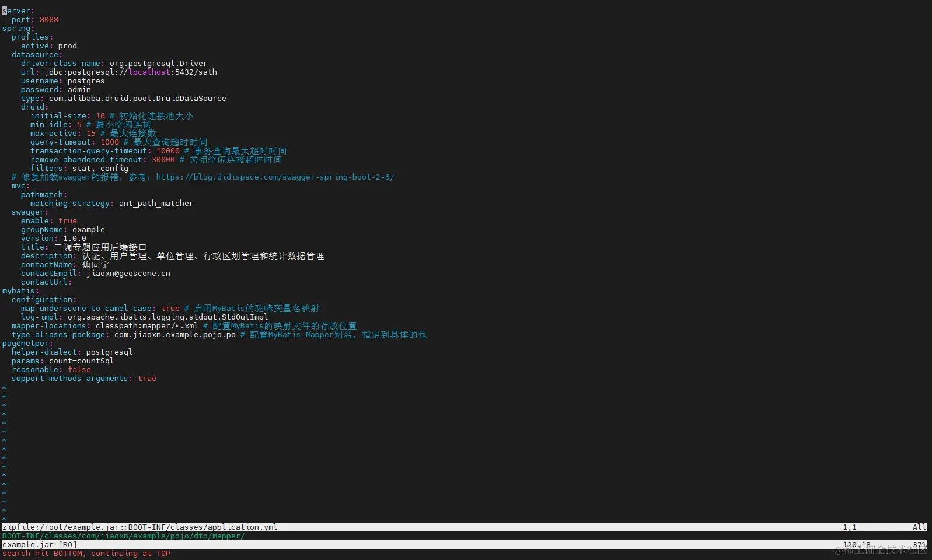Click log-impl value org.apache.ibatis.logging.stdout.StdOutImpl
Image resolution: width=932 pixels, height=560 pixels.
coord(168,317)
